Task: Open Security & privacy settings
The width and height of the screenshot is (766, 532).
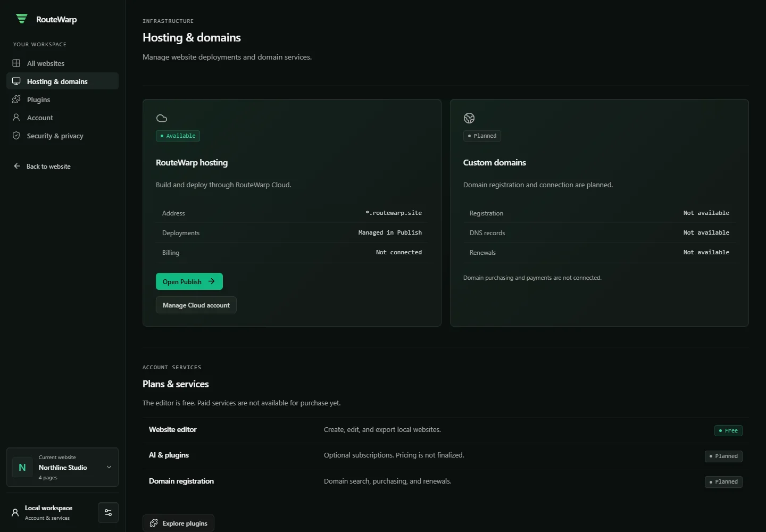Action: [x=62, y=136]
